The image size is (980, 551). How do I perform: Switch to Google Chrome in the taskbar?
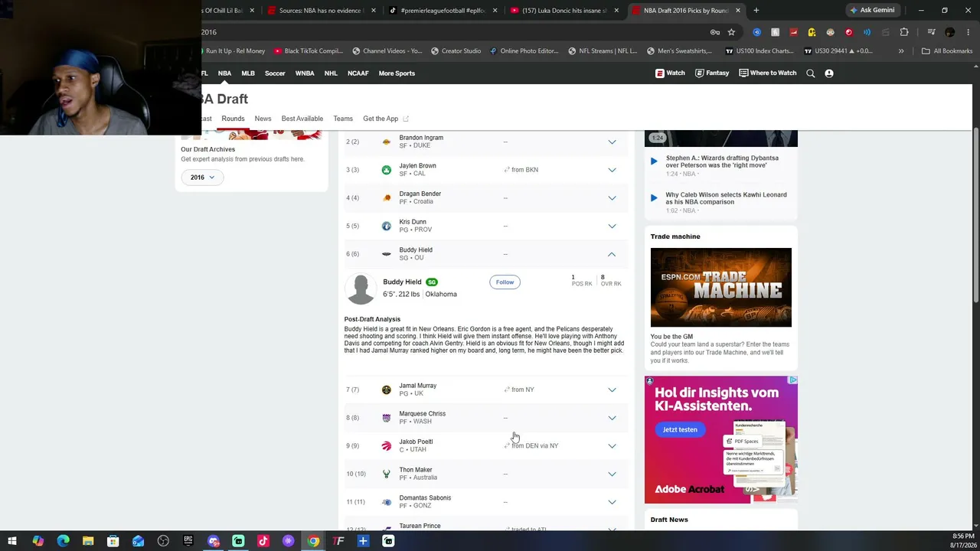point(313,541)
